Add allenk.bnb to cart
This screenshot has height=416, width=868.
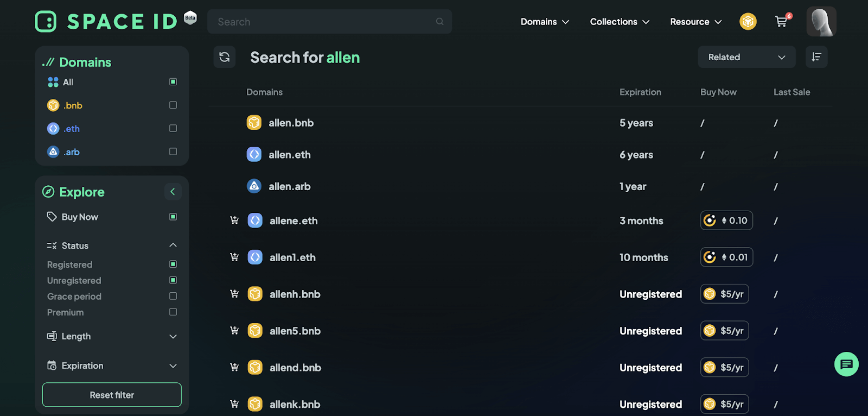pyautogui.click(x=234, y=404)
